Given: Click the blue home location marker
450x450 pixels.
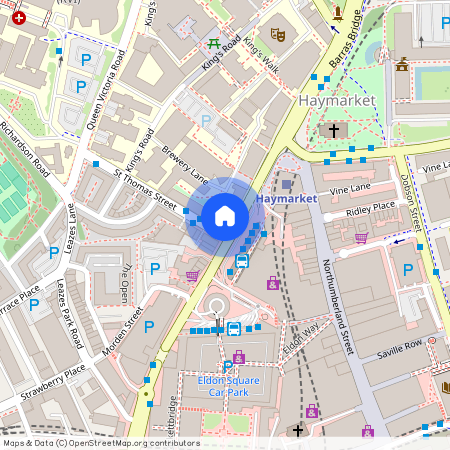Looking at the screenshot, I should click(x=225, y=217).
